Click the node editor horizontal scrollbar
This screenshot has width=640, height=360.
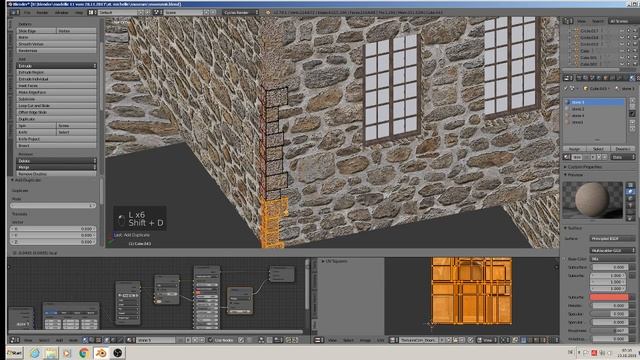pos(155,332)
